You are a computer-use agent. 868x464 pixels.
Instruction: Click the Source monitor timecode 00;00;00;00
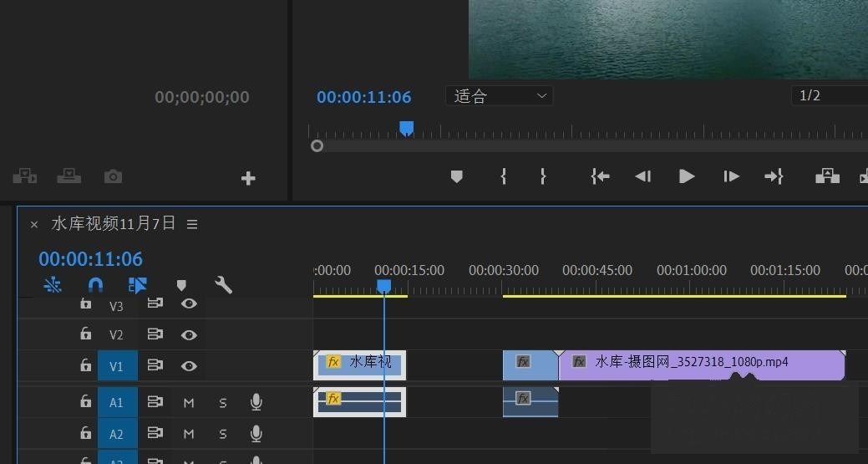(202, 97)
